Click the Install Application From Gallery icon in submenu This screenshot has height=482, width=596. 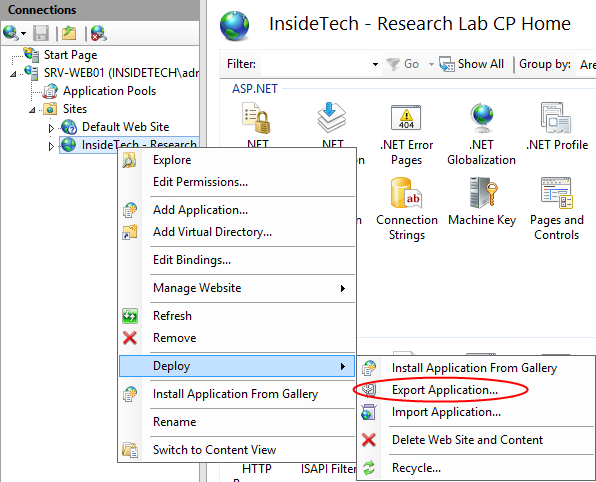(368, 368)
